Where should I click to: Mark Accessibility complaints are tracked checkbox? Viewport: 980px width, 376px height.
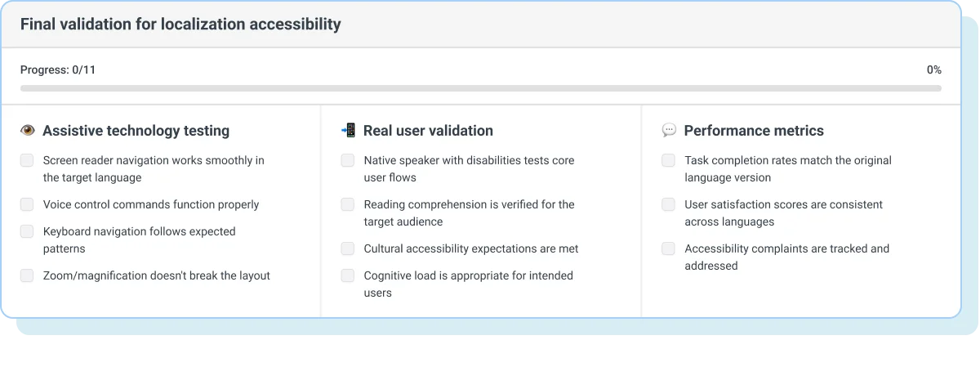[669, 248]
